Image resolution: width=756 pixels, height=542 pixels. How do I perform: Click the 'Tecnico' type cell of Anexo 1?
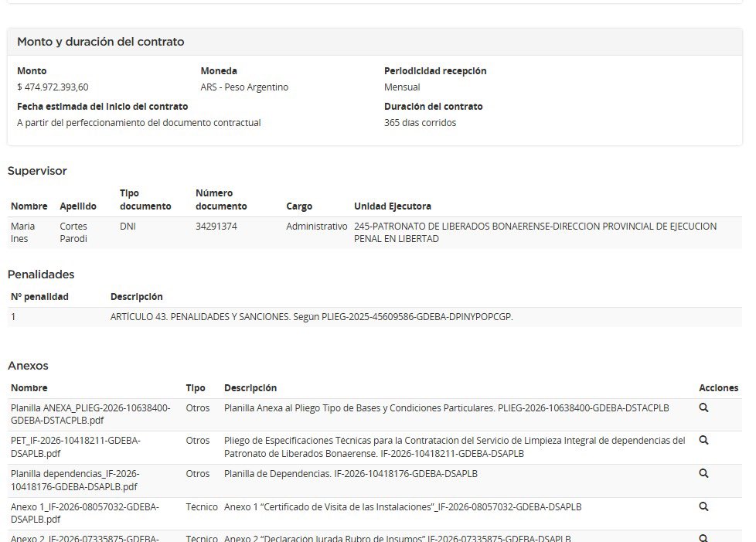pyautogui.click(x=202, y=506)
